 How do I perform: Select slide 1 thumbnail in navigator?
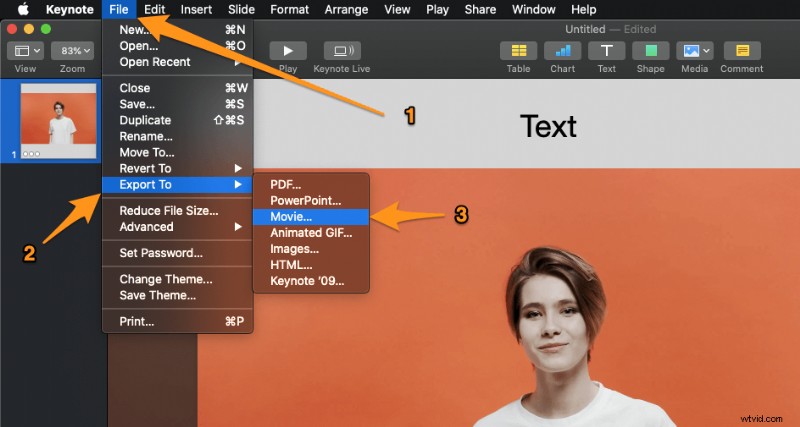coord(58,121)
